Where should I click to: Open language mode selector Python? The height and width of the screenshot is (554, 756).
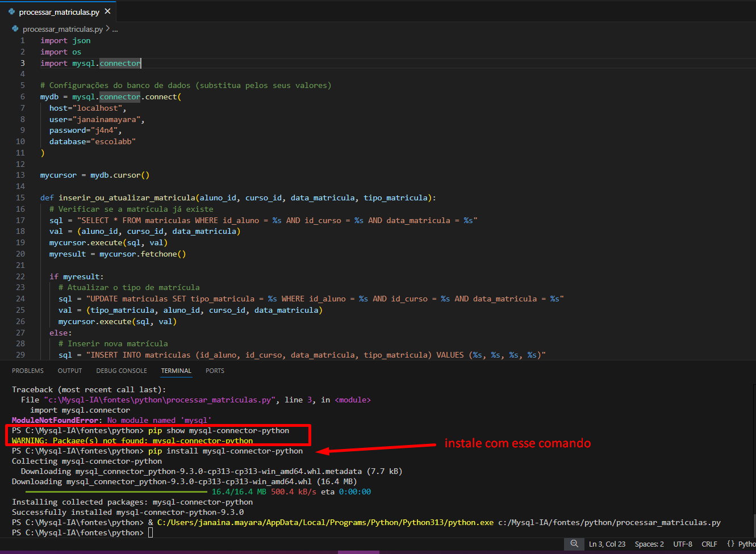pos(746,544)
